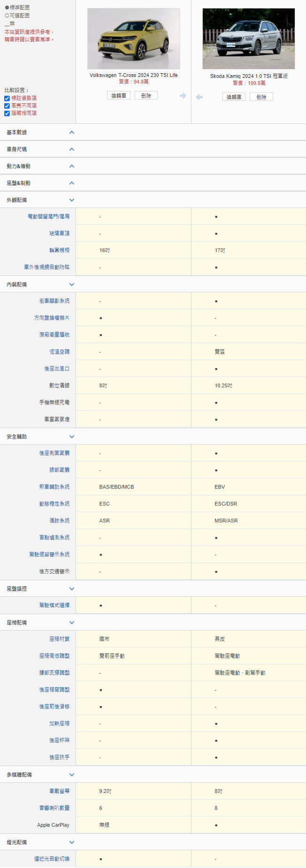The height and width of the screenshot is (868, 306).
Task: Click the 後座出風口 row label
Action: 57,368
